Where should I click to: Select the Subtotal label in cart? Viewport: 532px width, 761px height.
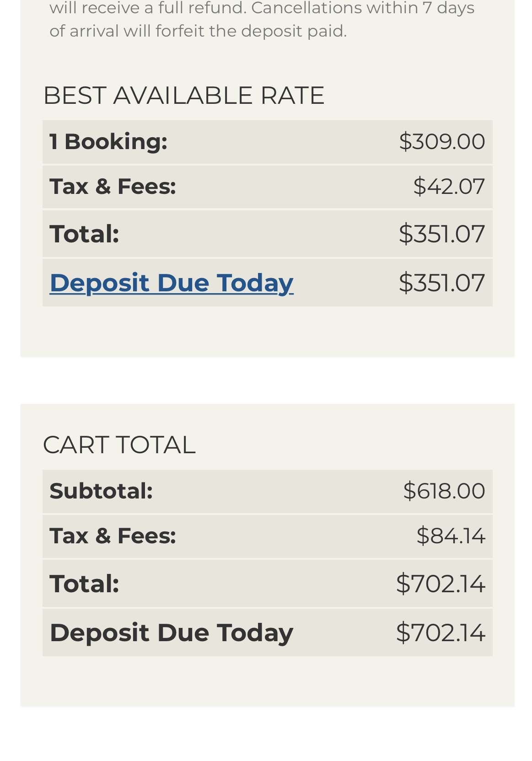[x=101, y=491]
